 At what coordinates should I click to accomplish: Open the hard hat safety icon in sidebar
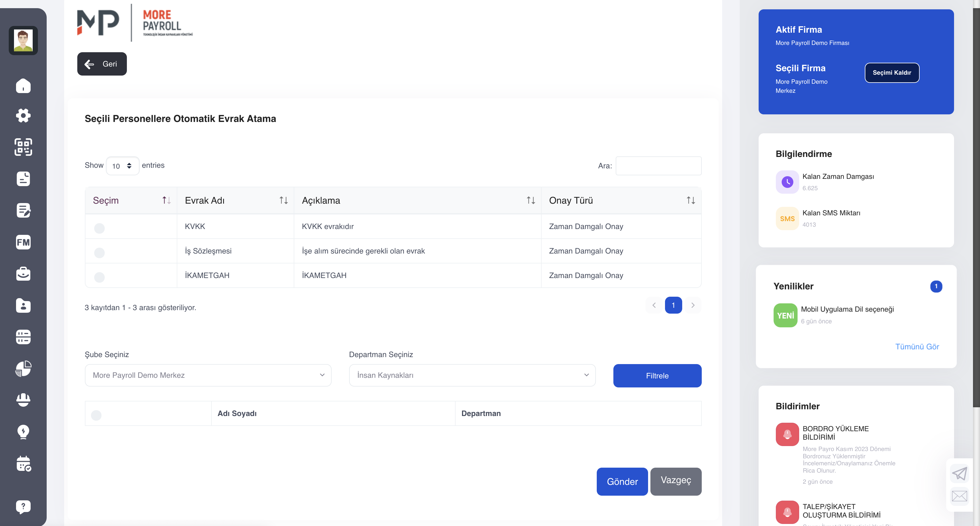23,400
